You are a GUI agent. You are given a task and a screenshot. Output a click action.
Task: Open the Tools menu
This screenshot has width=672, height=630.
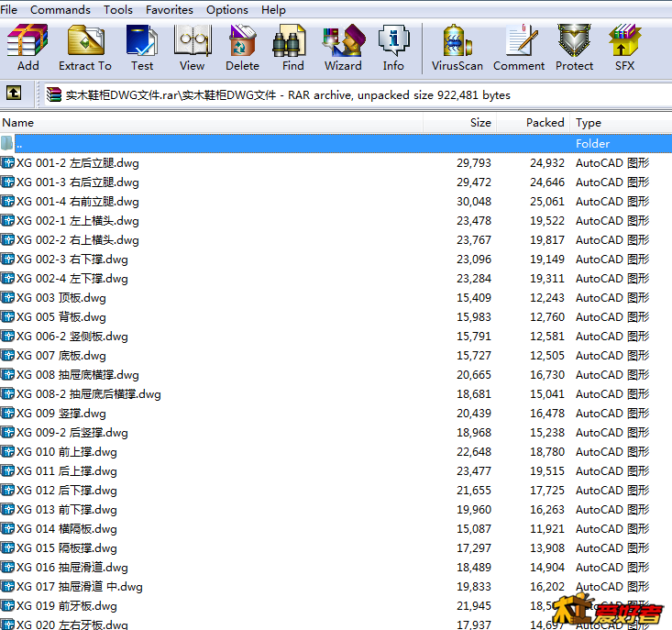click(118, 10)
